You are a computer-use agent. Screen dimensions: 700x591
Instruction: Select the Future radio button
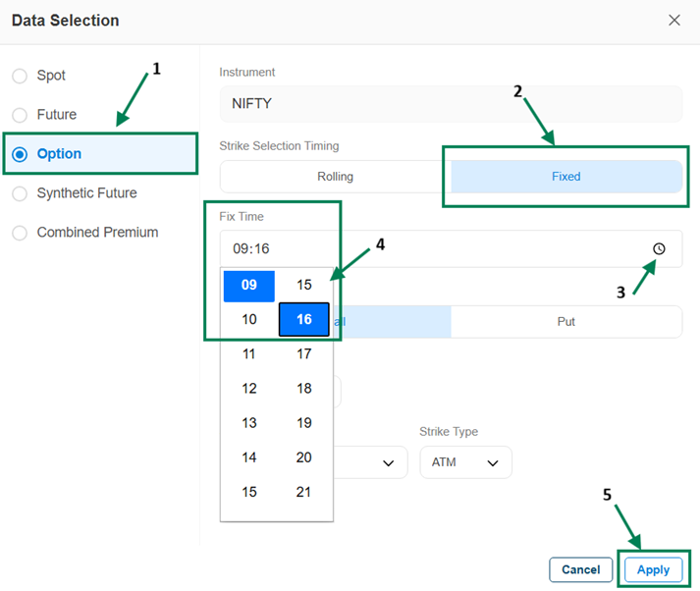click(20, 115)
